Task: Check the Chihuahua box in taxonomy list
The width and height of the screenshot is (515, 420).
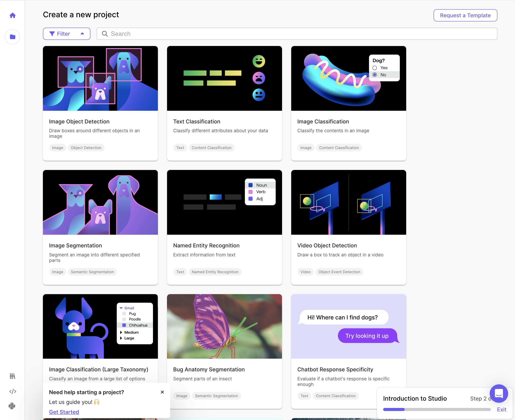Action: [x=124, y=325]
